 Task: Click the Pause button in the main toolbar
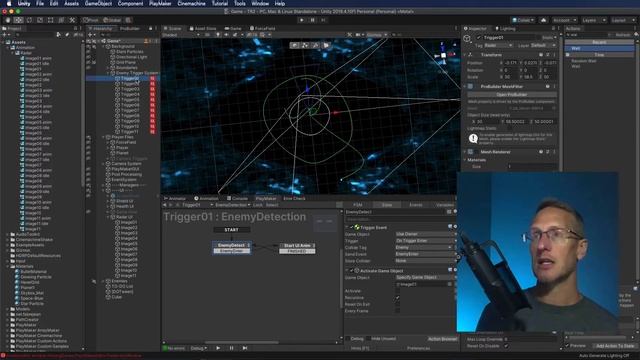coord(313,20)
